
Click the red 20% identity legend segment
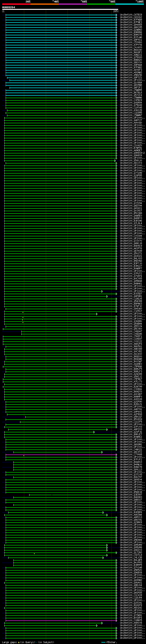[16, 4]
